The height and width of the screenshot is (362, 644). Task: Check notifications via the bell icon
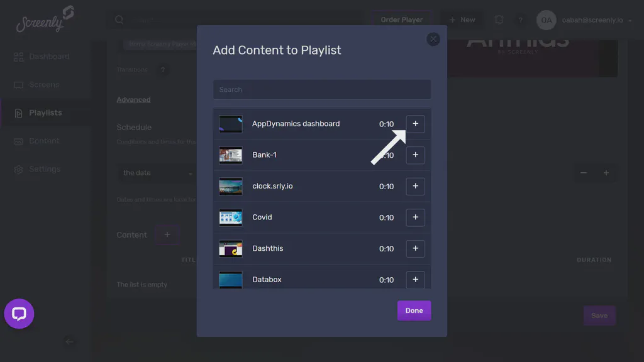point(499,19)
